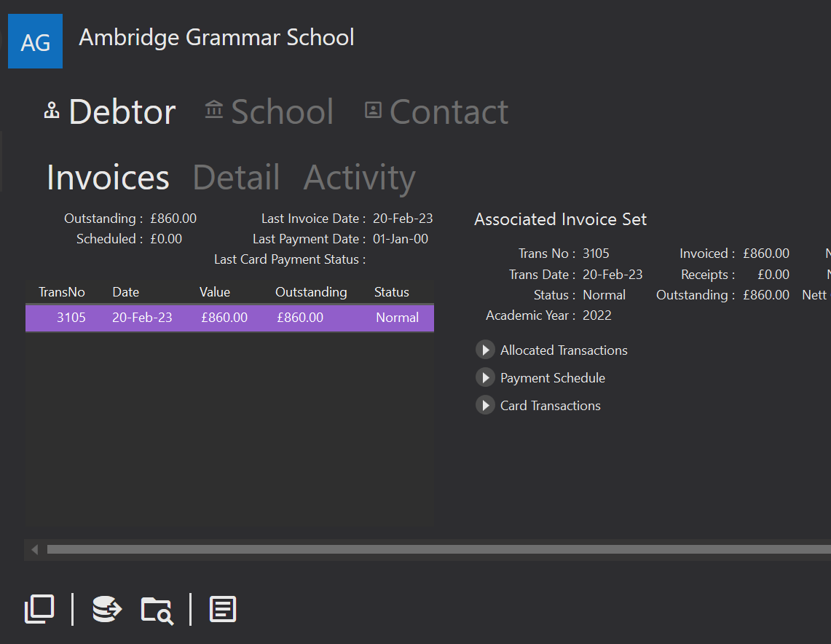Click the Contact card icon
The image size is (831, 644).
pos(373,110)
